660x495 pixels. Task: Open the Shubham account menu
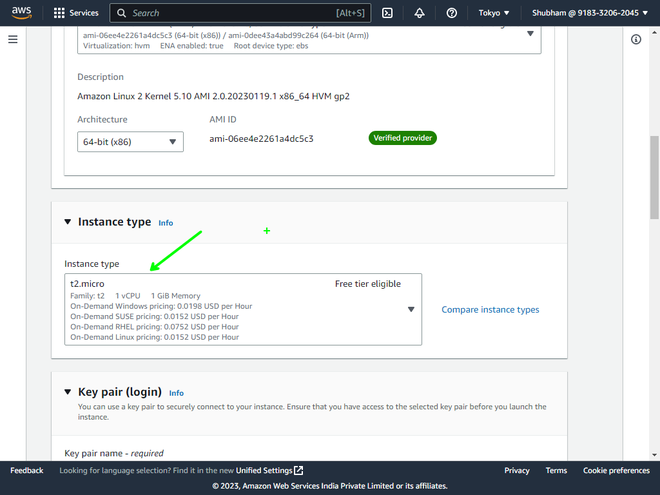[590, 13]
